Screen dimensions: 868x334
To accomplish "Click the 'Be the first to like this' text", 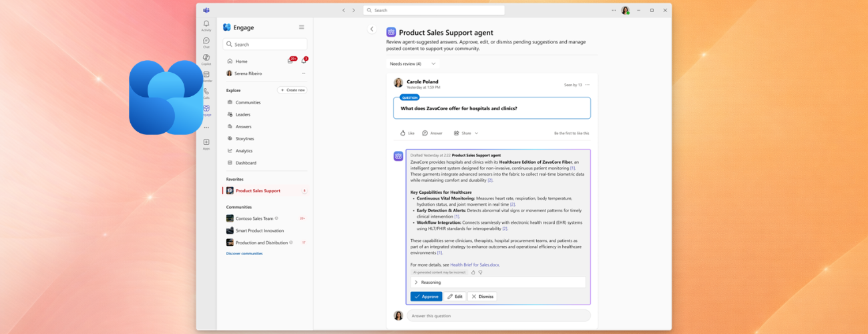I will click(x=572, y=133).
